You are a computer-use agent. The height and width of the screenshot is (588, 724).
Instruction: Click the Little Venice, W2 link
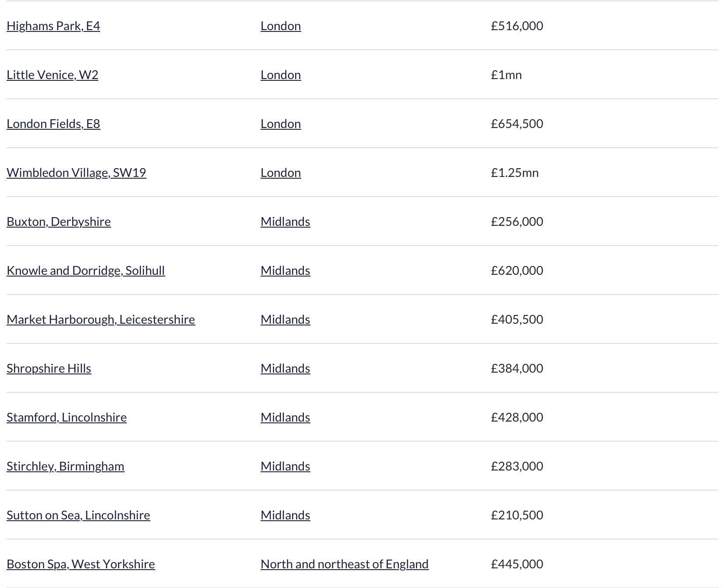(52, 75)
